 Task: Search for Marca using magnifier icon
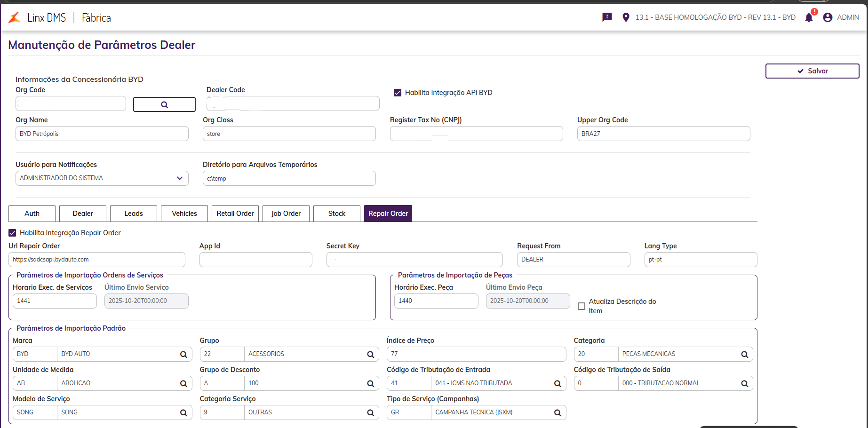click(x=183, y=355)
